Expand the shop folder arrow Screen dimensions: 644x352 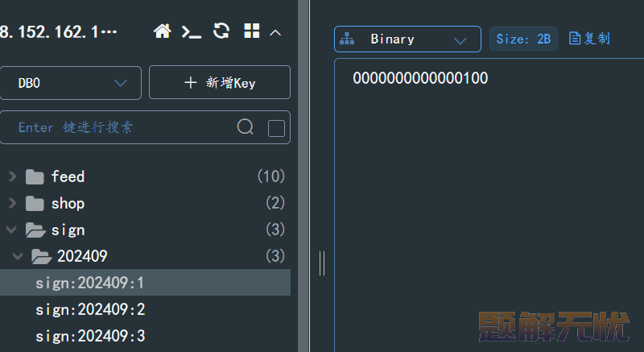click(12, 203)
